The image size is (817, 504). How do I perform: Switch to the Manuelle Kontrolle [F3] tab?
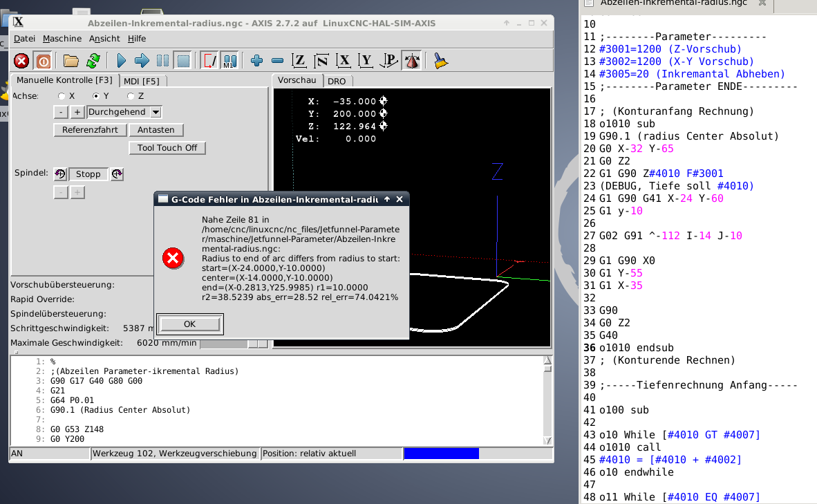[x=64, y=80]
